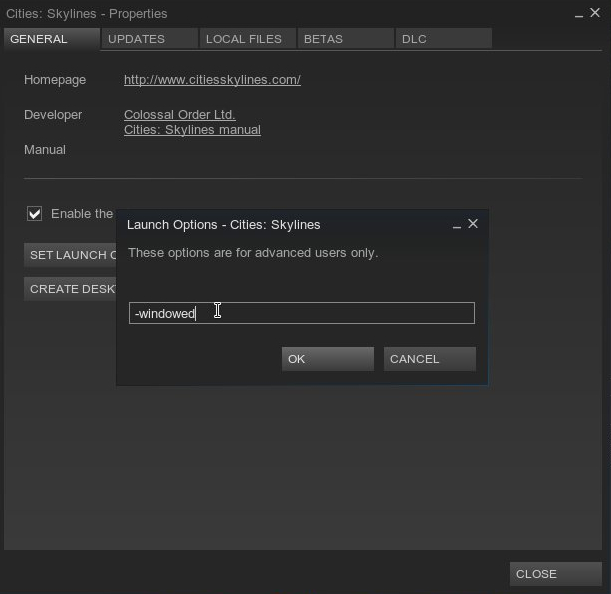Switch to the GENERAL tab
Viewport: 611px width, 594px height.
51,39
